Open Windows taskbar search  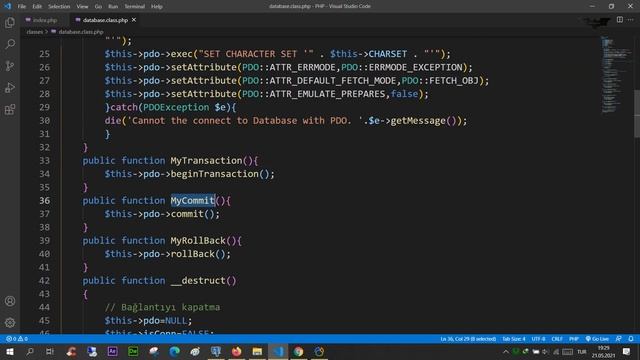point(30,351)
